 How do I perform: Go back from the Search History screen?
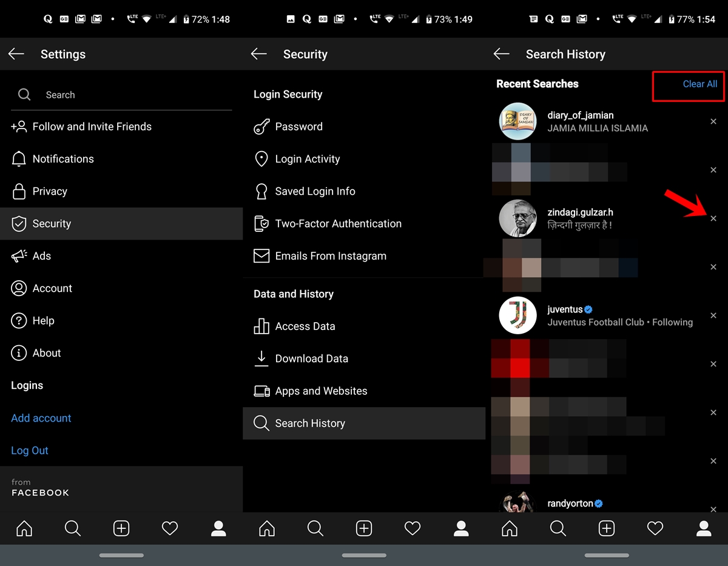502,54
